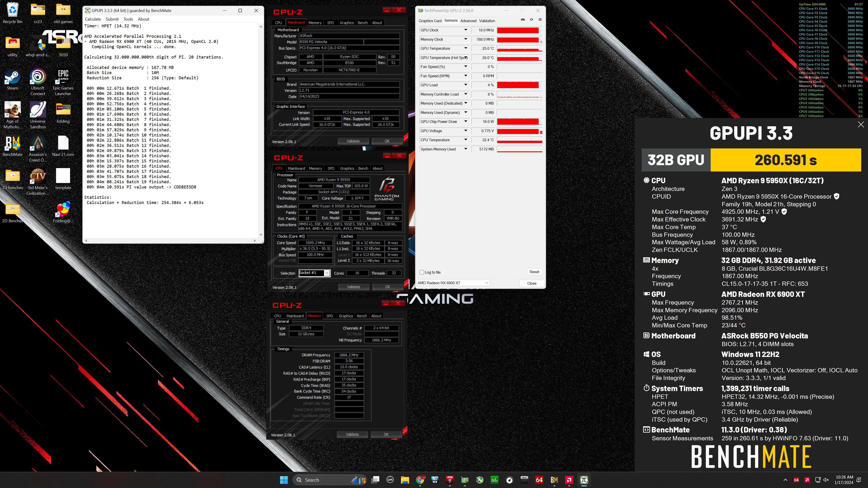
Task: Open the AMD Radeon RX 6900 XT selector
Action: tap(453, 283)
